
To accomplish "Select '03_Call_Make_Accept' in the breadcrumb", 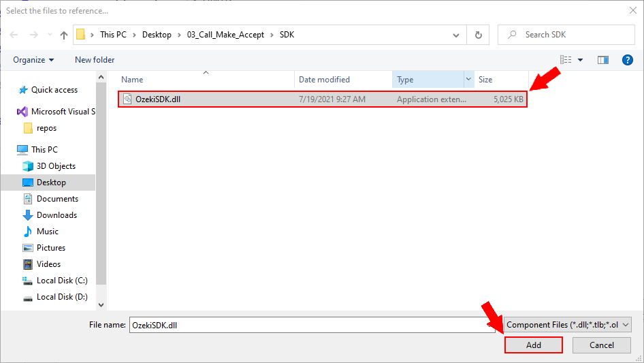I will pos(225,35).
